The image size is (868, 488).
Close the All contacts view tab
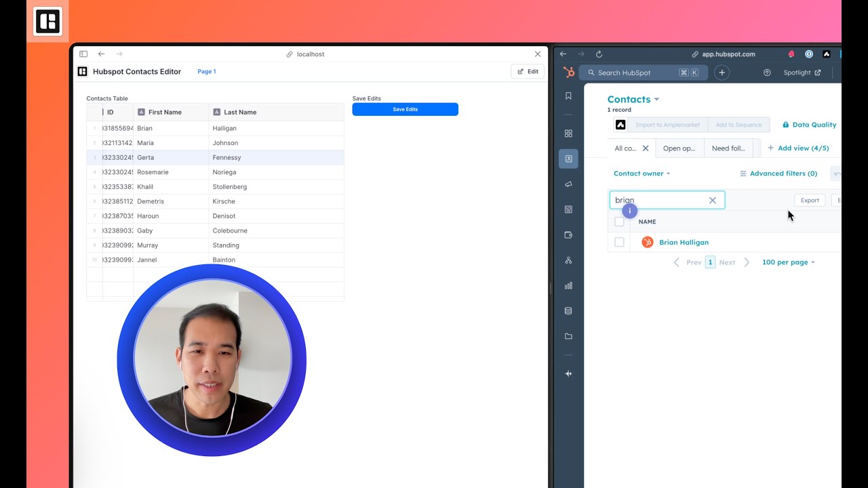tap(646, 148)
